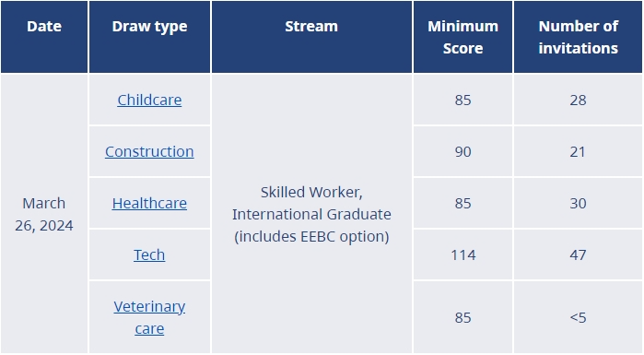Select the Skilled Worker stream cell

[311, 214]
